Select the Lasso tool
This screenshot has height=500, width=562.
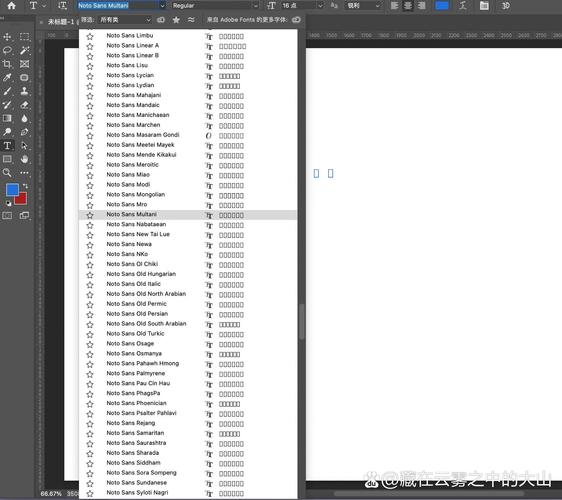click(7, 50)
